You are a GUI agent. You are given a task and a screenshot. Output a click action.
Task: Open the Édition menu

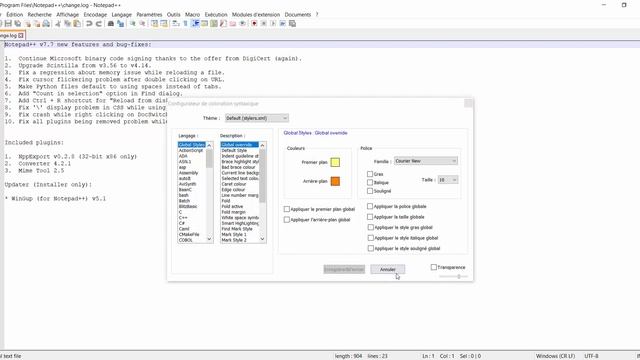point(15,15)
